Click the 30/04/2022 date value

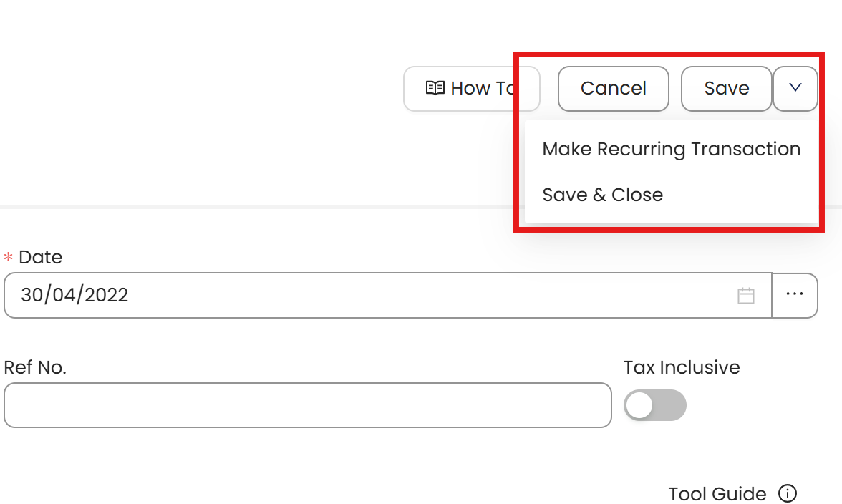coord(74,295)
